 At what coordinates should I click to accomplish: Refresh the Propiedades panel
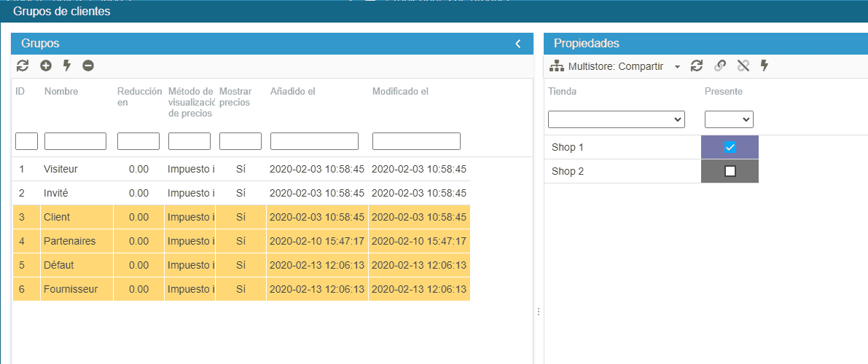tap(697, 66)
